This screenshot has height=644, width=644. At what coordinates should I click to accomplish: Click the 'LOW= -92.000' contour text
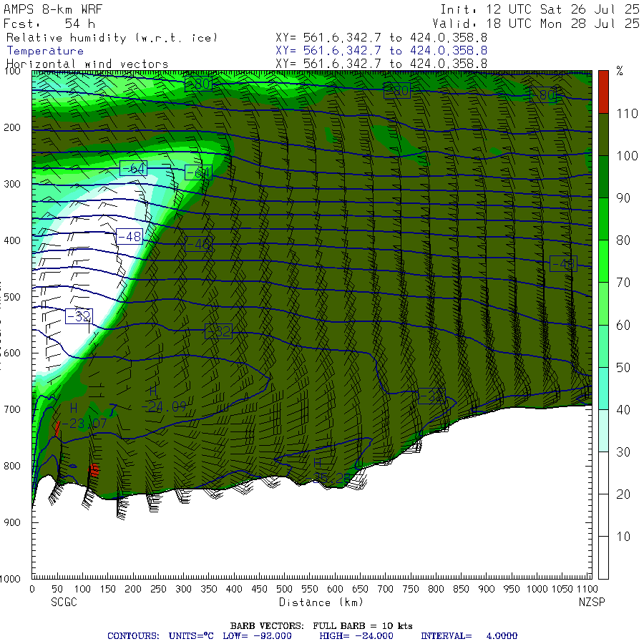click(x=257, y=636)
